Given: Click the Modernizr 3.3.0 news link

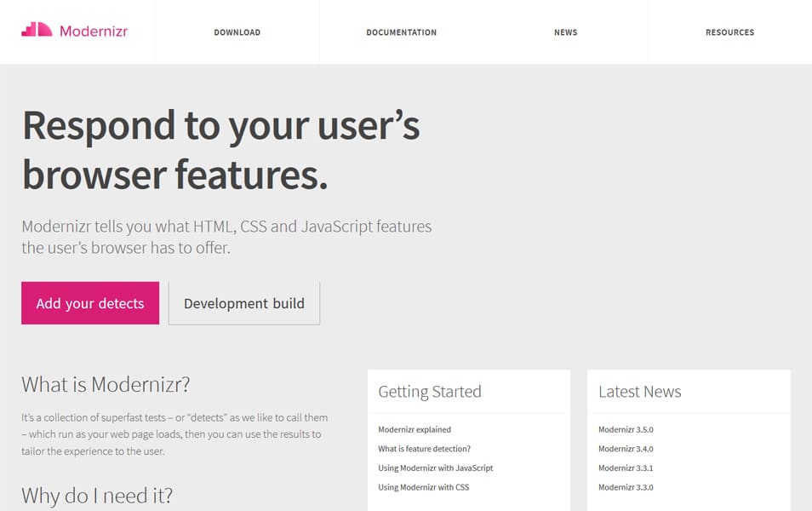Looking at the screenshot, I should pyautogui.click(x=626, y=487).
